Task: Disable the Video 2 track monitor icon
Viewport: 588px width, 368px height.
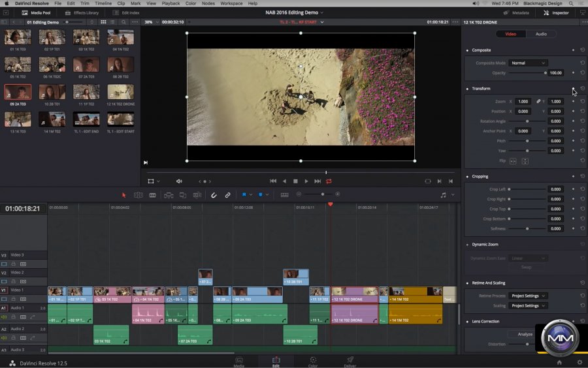Action: point(4,281)
